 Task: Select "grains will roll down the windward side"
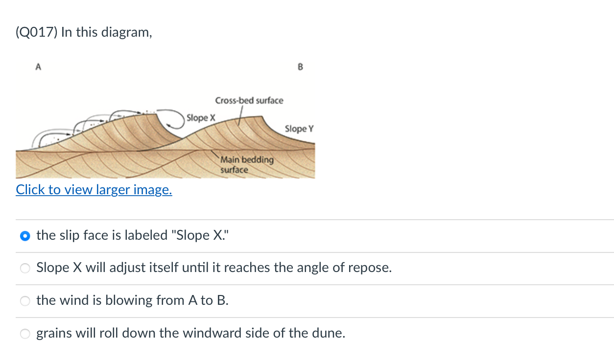point(190,333)
